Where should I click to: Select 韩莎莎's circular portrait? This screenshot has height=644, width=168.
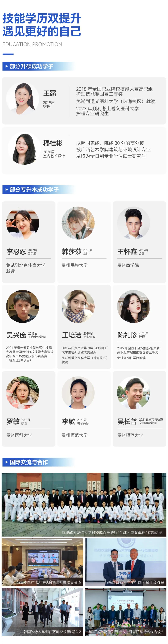point(78,223)
